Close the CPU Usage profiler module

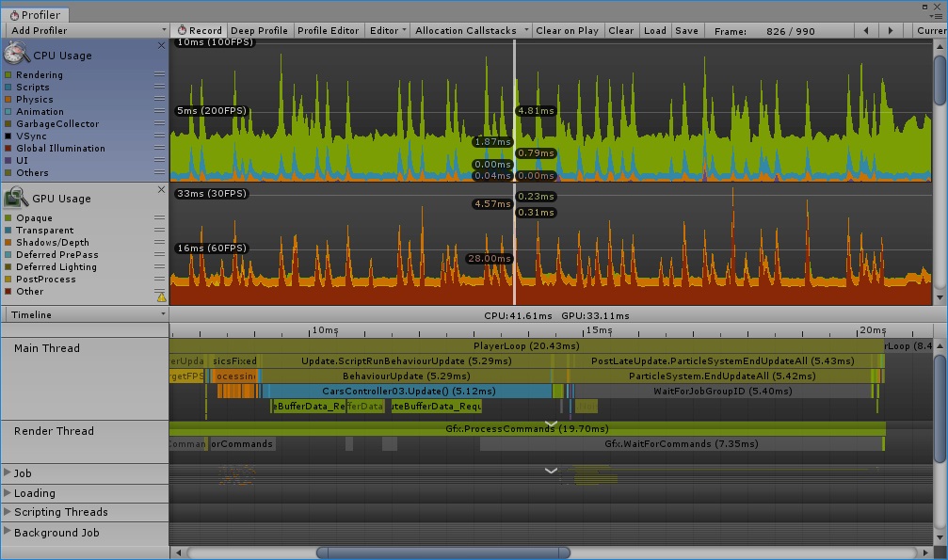[x=161, y=45]
